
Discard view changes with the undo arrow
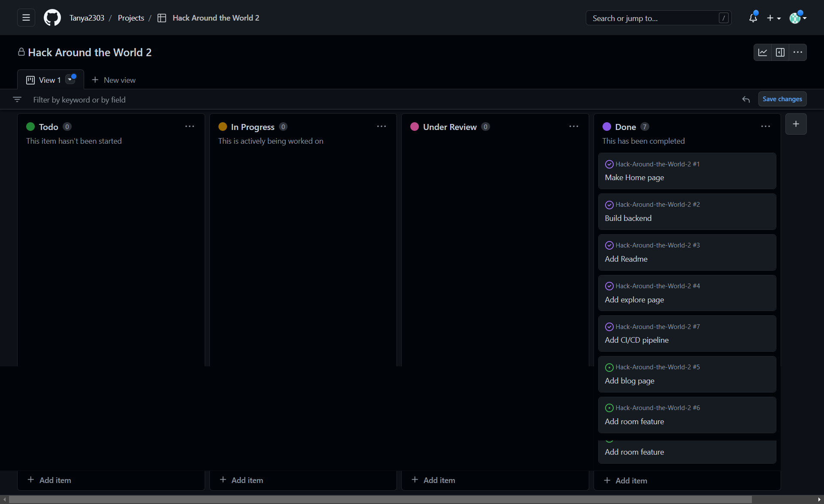pyautogui.click(x=746, y=100)
